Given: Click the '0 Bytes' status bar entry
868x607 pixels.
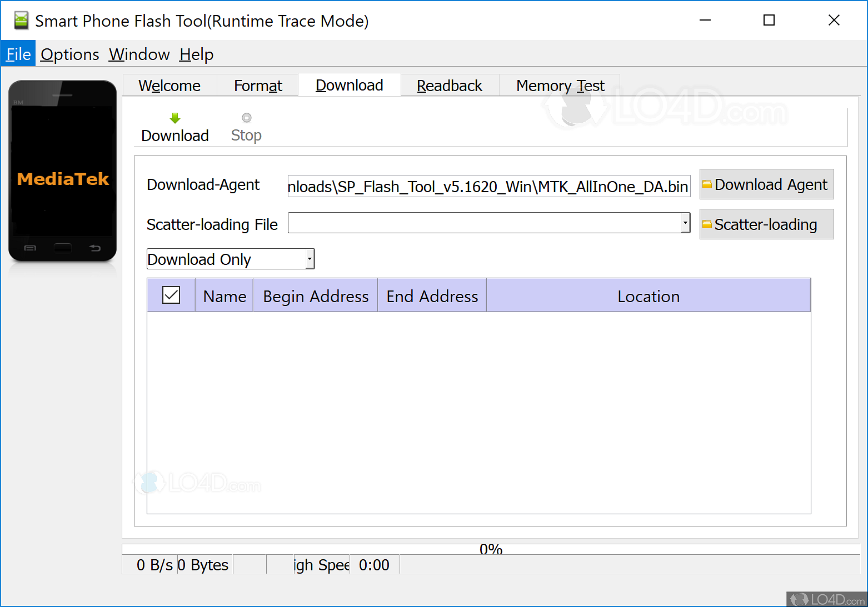Looking at the screenshot, I should click(205, 565).
